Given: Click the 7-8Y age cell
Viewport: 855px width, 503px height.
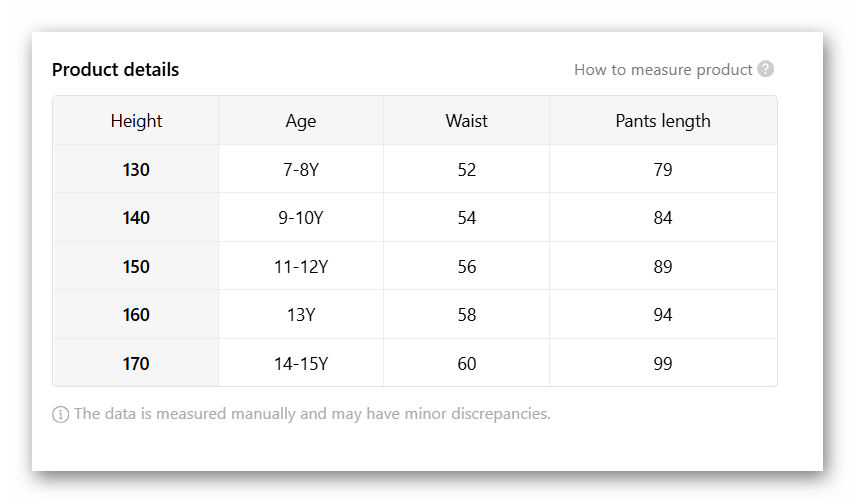Looking at the screenshot, I should tap(300, 170).
